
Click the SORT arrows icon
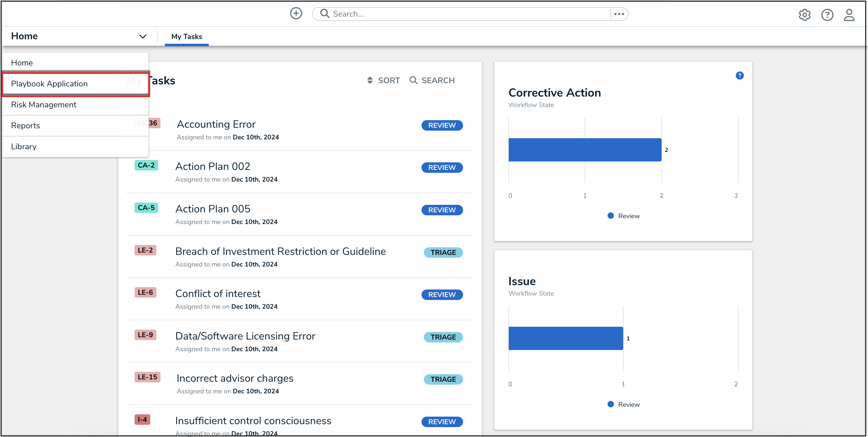[370, 80]
